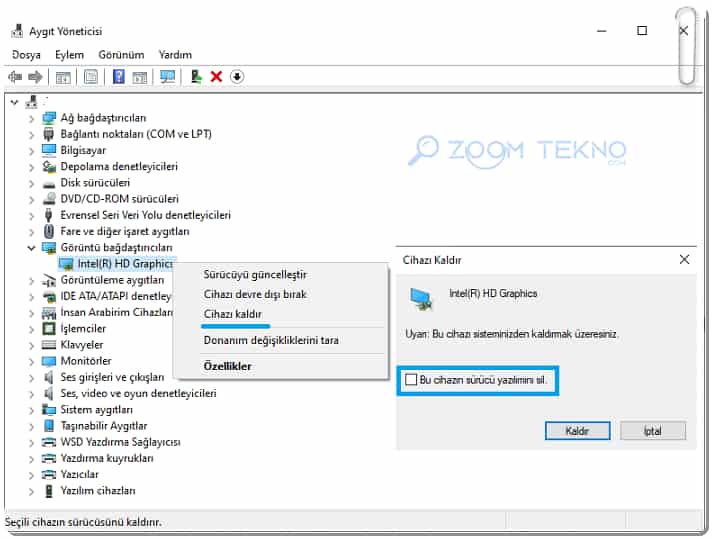The height and width of the screenshot is (539, 712).
Task: Select the Bağlantı noktaları (COM ve LPT) label
Action: pos(136,134)
